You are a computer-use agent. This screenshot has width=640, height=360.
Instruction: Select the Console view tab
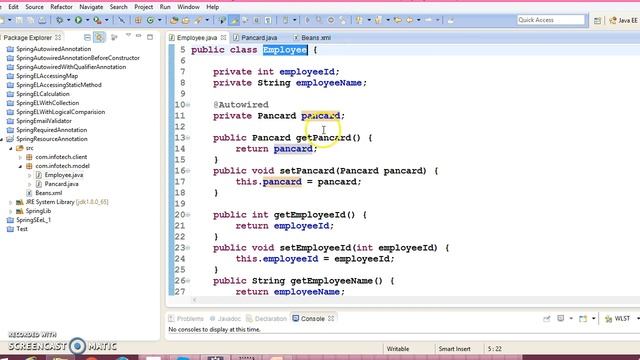312,319
